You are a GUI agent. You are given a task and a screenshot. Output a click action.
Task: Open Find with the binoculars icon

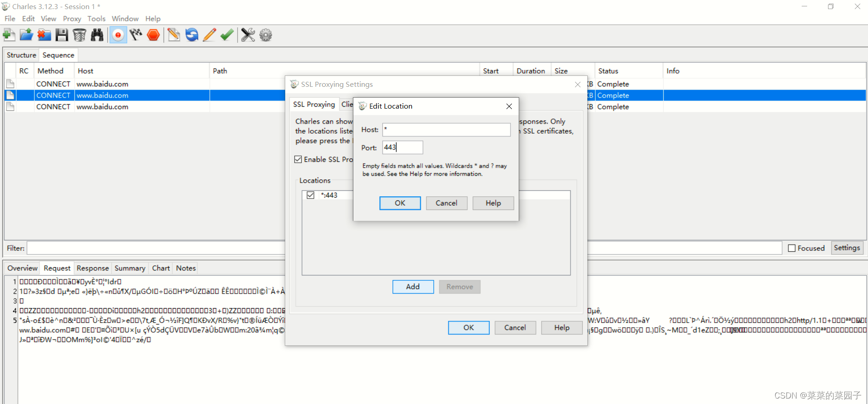(x=97, y=35)
